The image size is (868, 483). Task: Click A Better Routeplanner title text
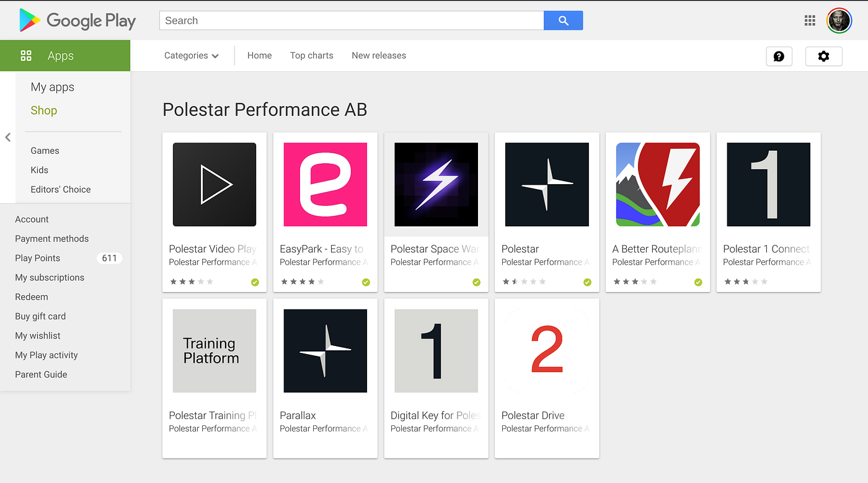[657, 249]
